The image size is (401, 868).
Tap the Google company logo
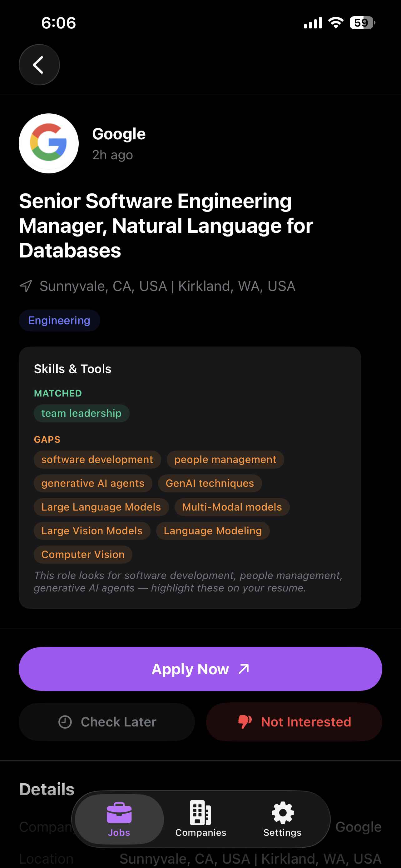(x=49, y=143)
